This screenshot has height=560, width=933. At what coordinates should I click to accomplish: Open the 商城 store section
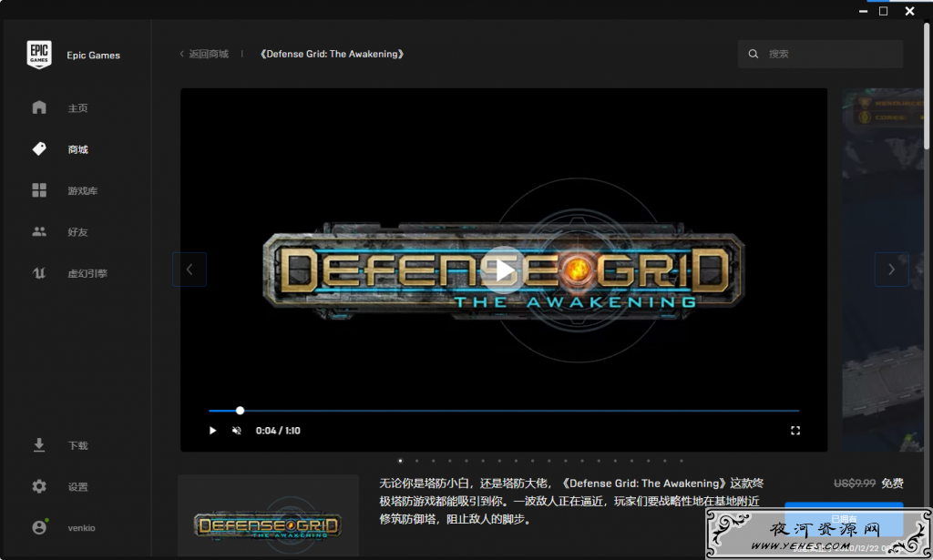click(77, 149)
